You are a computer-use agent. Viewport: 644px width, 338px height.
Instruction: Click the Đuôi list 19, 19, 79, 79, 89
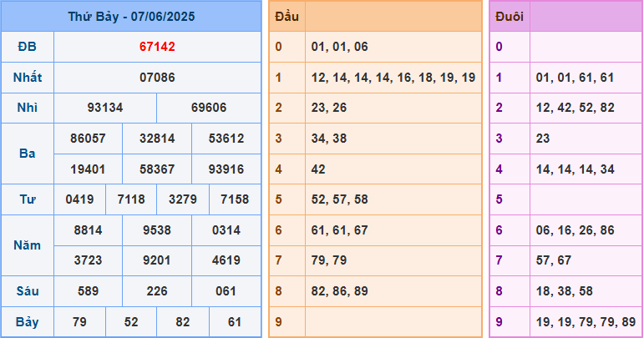point(585,321)
